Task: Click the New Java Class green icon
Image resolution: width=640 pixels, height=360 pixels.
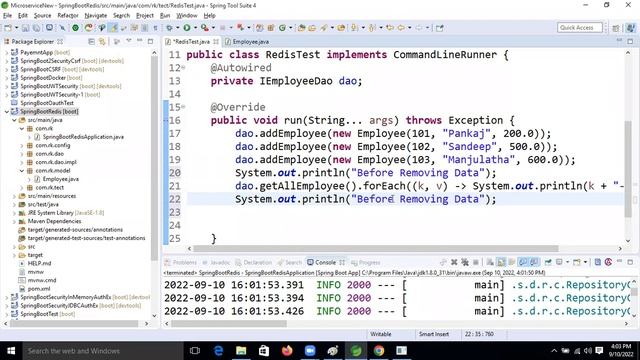Action: 282,28
